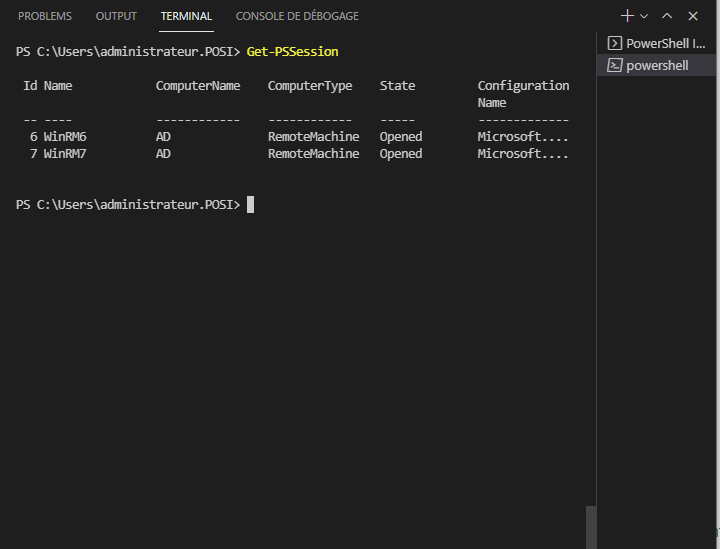Click the prompt icon beside powershell entry
The width and height of the screenshot is (720, 549).
pyautogui.click(x=614, y=65)
